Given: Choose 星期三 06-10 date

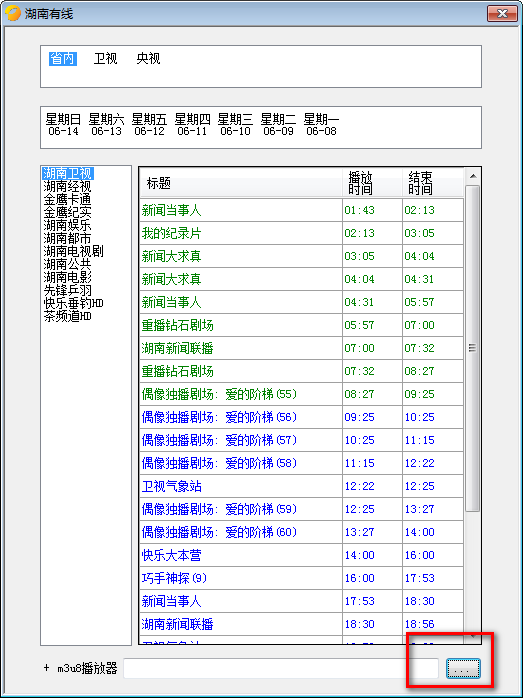Looking at the screenshot, I should pyautogui.click(x=235, y=125).
